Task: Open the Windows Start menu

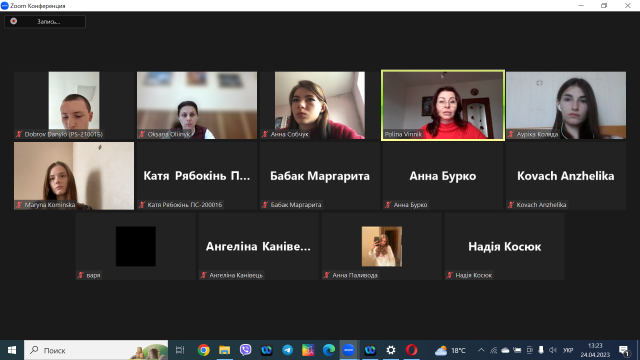Action: point(12,350)
